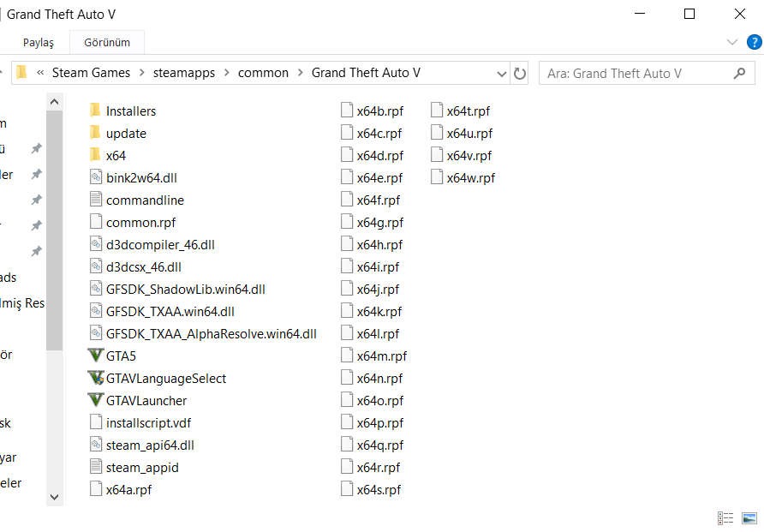This screenshot has width=764, height=532.
Task: Click the refresh icon in address bar
Action: (x=520, y=73)
